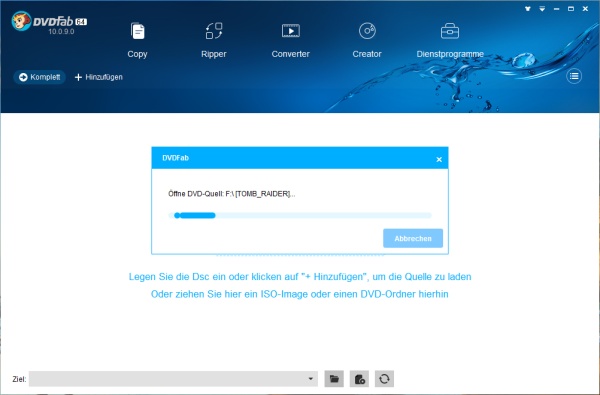Click the DVDFab monkey logo

point(21,21)
